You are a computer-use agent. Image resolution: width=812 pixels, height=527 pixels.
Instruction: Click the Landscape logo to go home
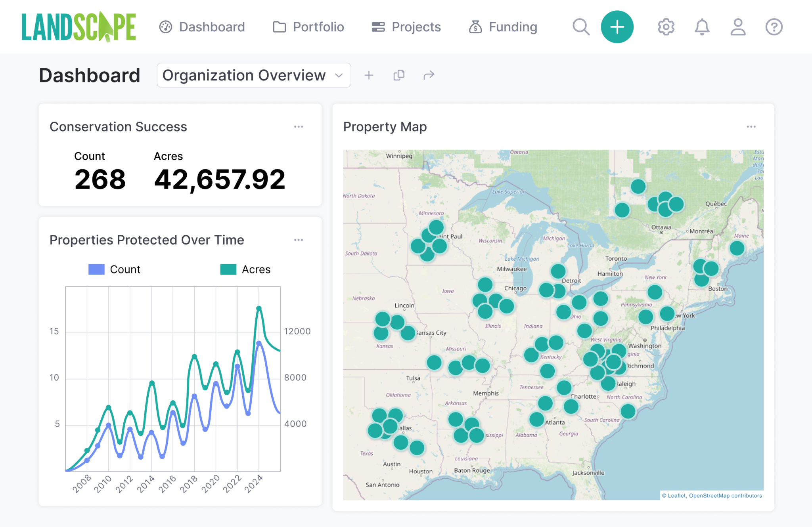click(78, 27)
